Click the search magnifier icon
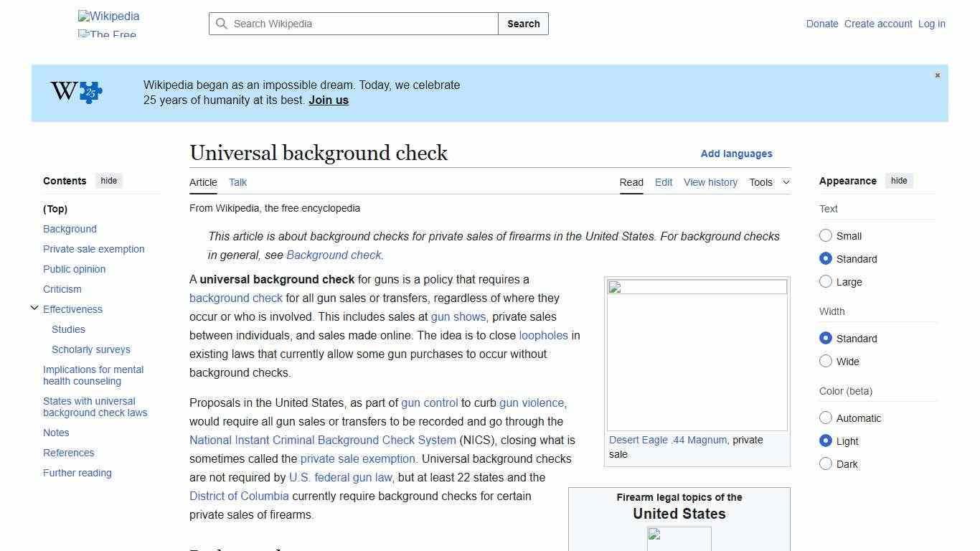Image resolution: width=980 pixels, height=551 pixels. (222, 24)
